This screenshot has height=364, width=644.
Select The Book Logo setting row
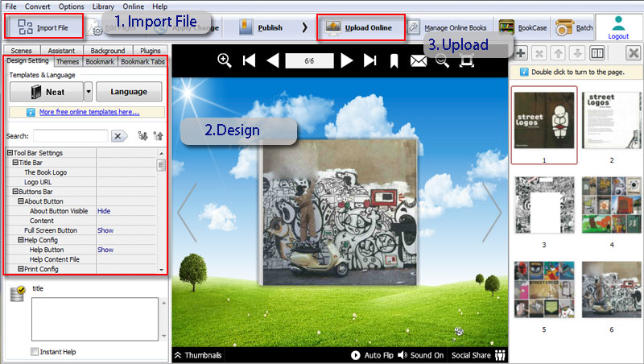click(81, 172)
